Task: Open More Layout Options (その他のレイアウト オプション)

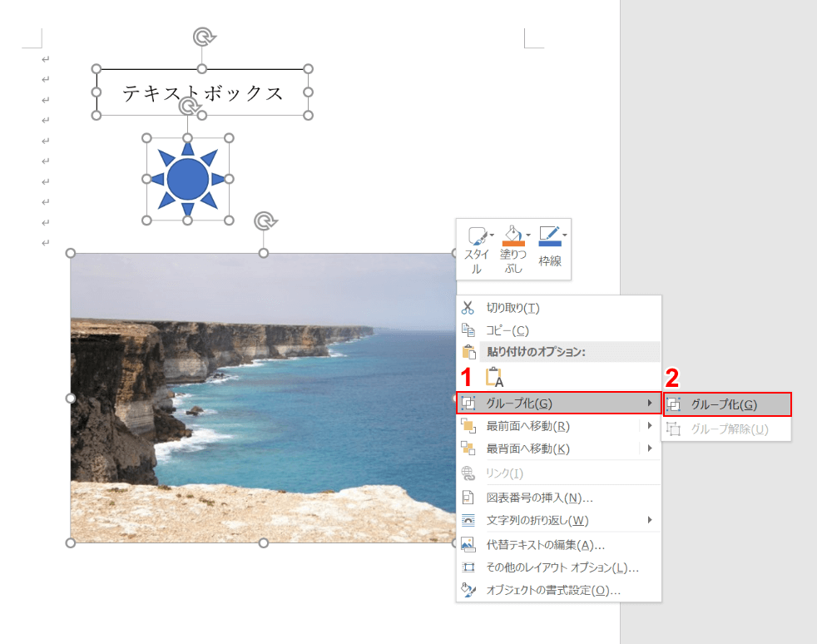Action: pos(562,568)
